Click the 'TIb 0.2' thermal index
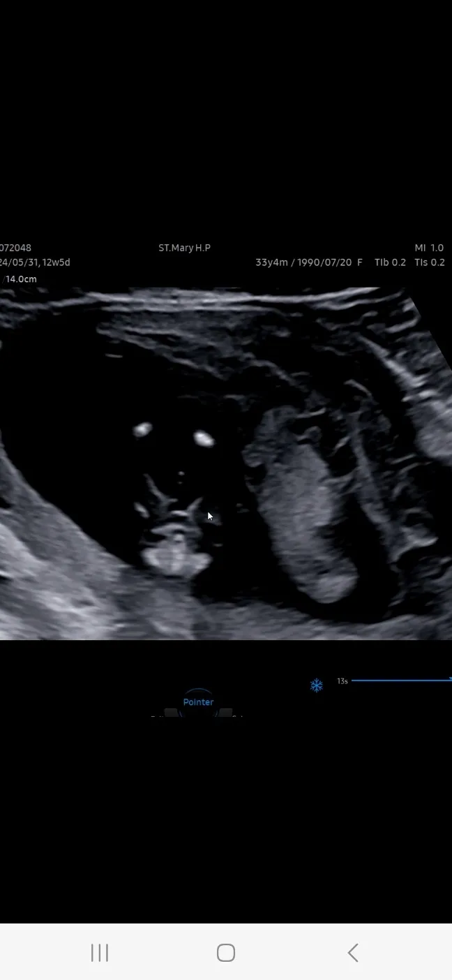The image size is (452, 980). pyautogui.click(x=390, y=262)
